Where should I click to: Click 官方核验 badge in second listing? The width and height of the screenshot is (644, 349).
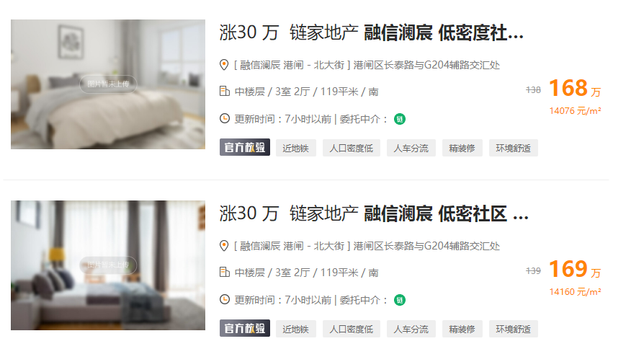click(245, 328)
